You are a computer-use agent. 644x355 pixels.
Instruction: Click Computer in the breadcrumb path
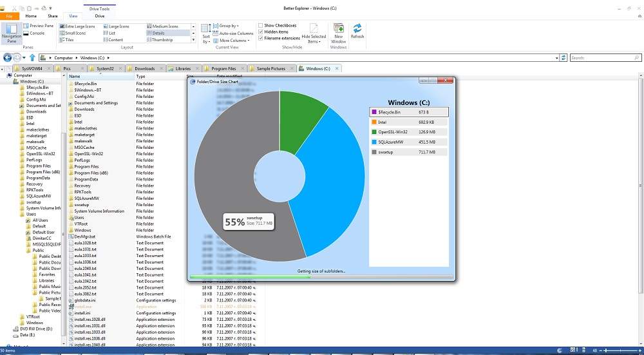pyautogui.click(x=64, y=58)
